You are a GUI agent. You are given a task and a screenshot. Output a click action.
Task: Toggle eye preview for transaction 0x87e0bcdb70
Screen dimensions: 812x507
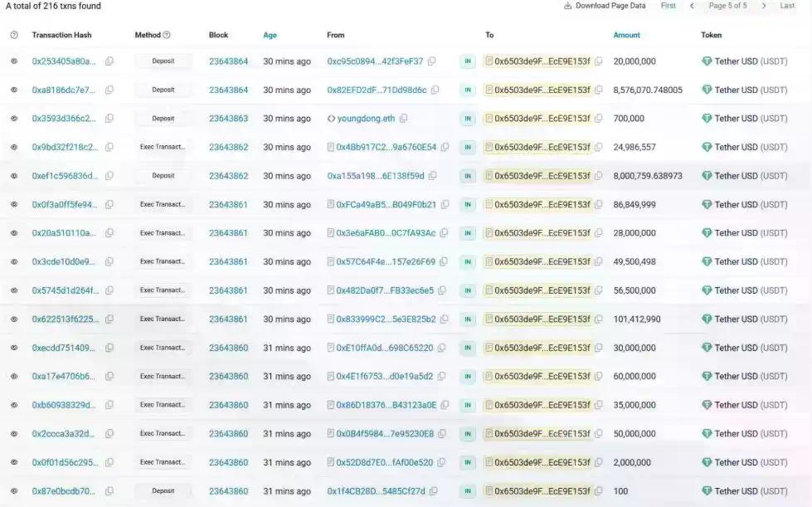coord(14,491)
